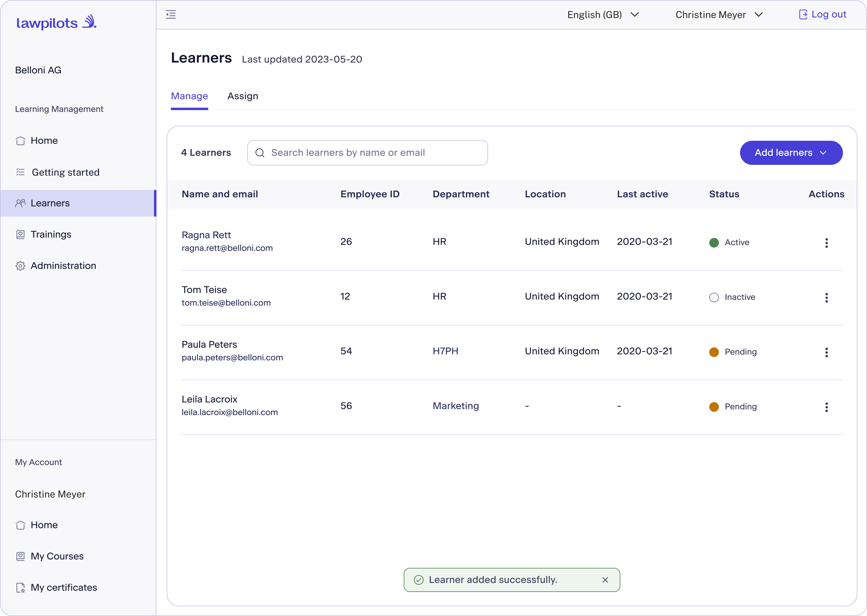Viewport: 867px width, 616px height.
Task: Click the Leila Lacroix name
Action: [209, 399]
